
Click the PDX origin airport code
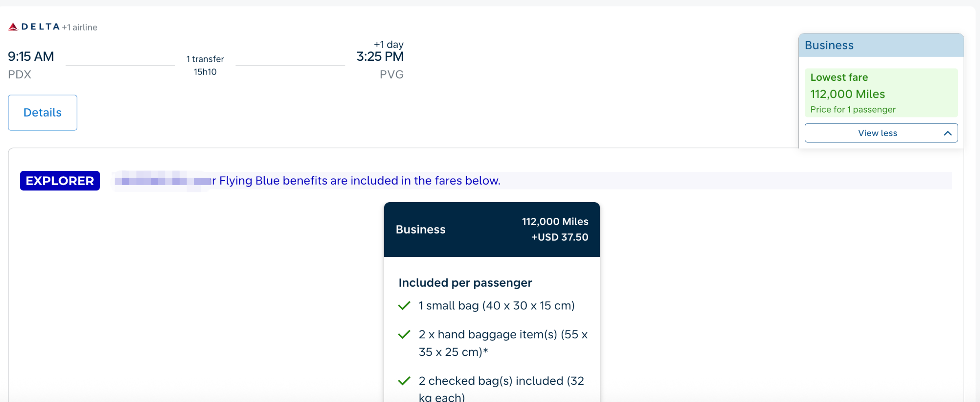pyautogui.click(x=20, y=75)
